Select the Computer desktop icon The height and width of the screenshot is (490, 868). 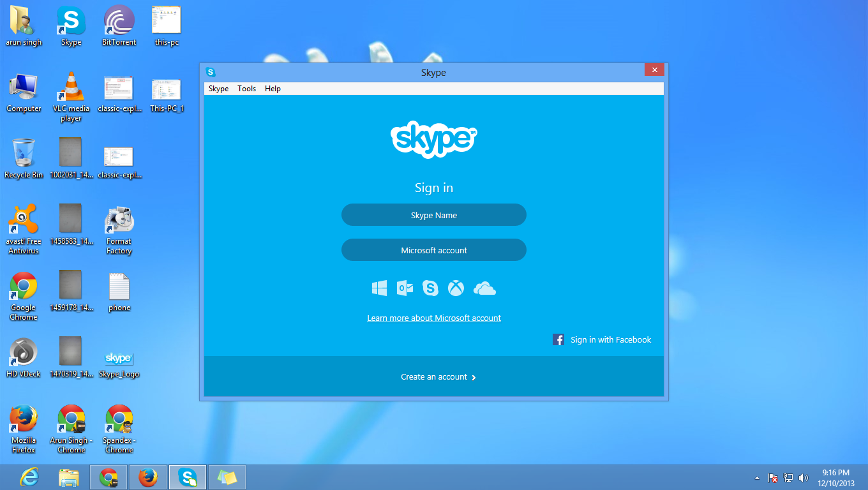tap(24, 93)
